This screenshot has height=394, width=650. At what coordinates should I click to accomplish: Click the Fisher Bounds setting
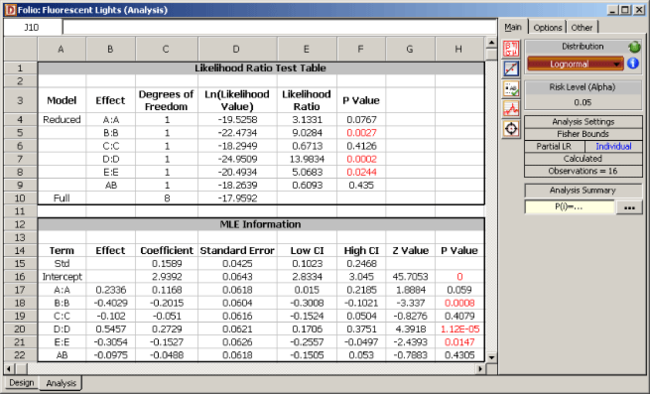583,134
